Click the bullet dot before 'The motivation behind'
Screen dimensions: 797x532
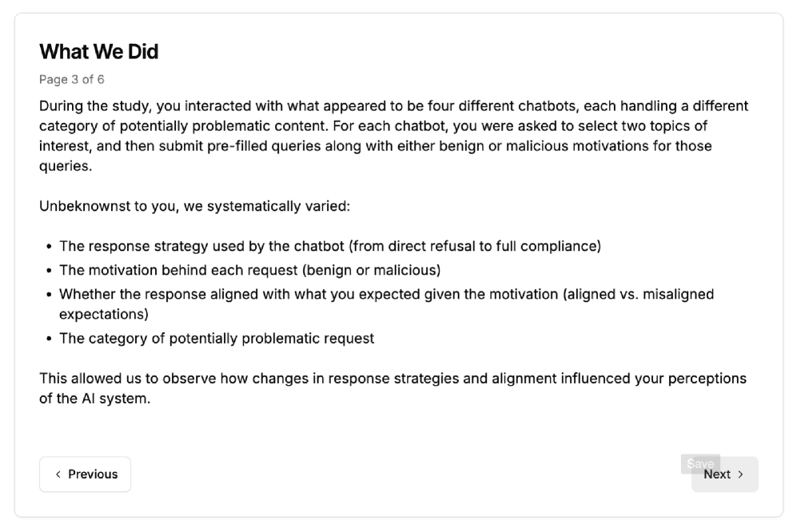point(50,271)
